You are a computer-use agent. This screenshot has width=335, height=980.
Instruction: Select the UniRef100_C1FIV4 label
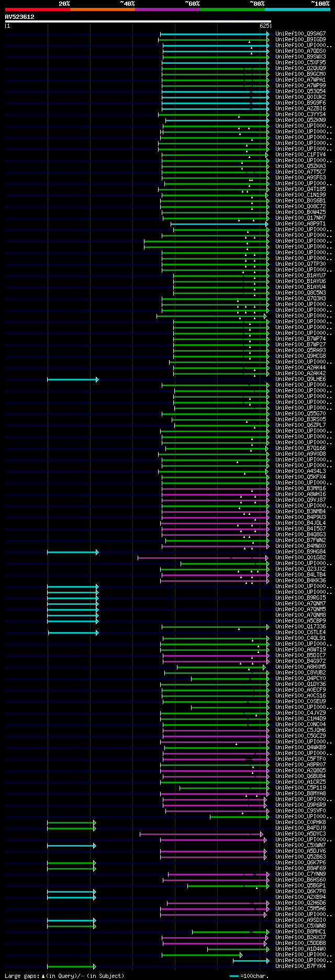pyautogui.click(x=300, y=155)
